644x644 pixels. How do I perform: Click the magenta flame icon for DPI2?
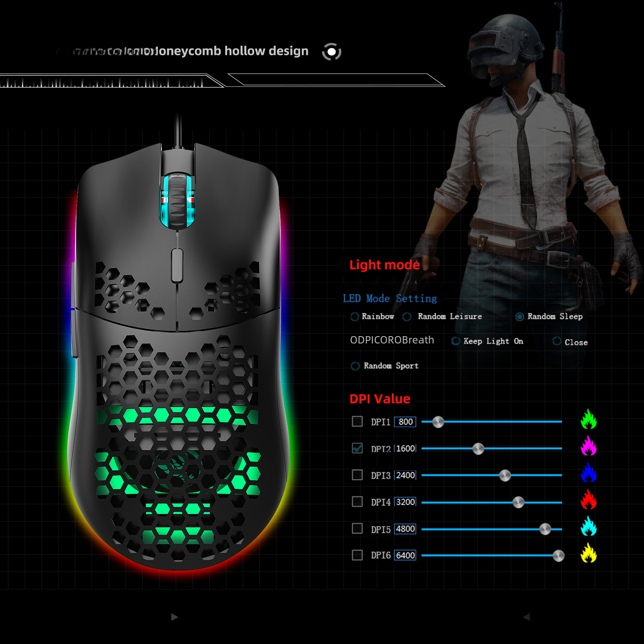pyautogui.click(x=589, y=446)
